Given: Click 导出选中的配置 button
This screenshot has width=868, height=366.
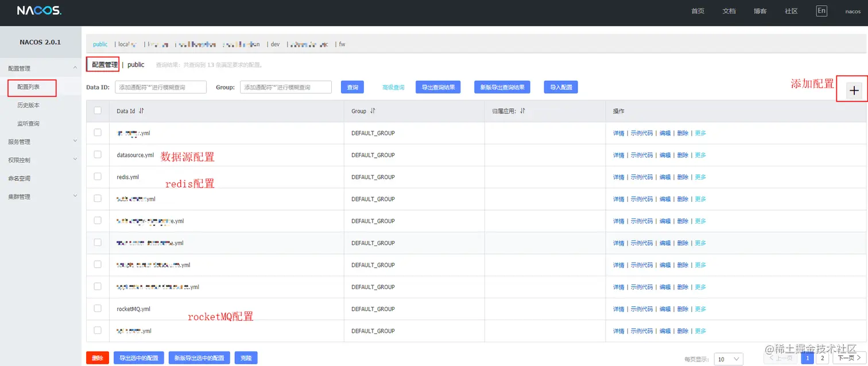Looking at the screenshot, I should pyautogui.click(x=139, y=358).
